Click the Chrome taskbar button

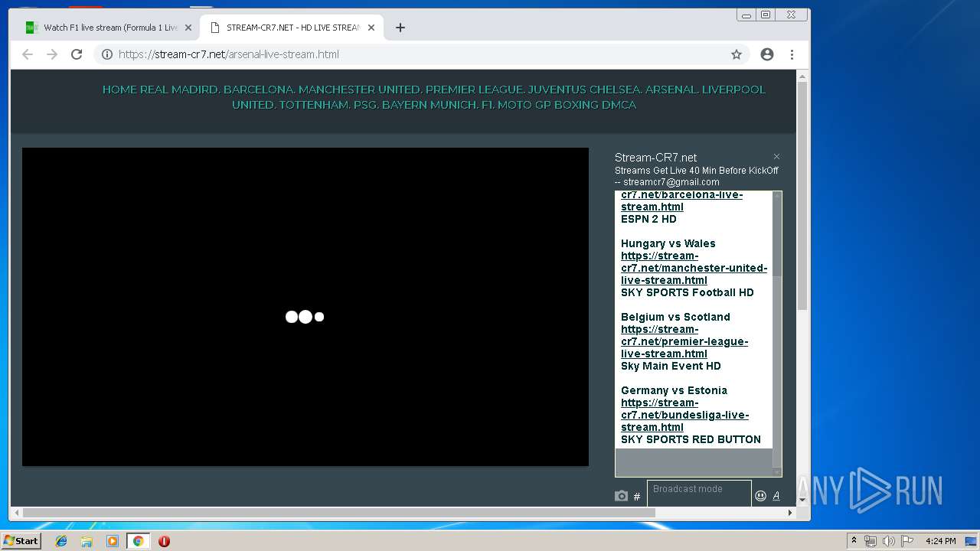(139, 541)
